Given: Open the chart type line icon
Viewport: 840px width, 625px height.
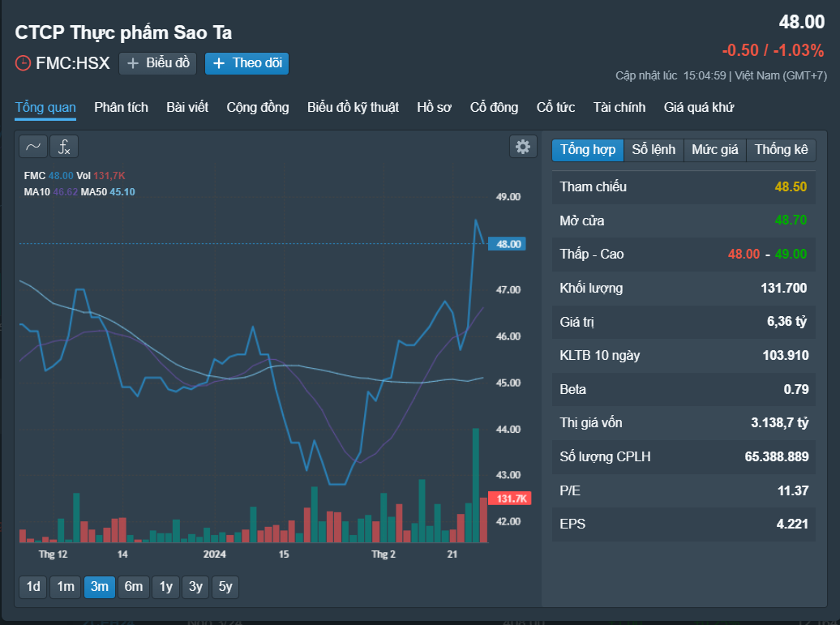Looking at the screenshot, I should [33, 147].
